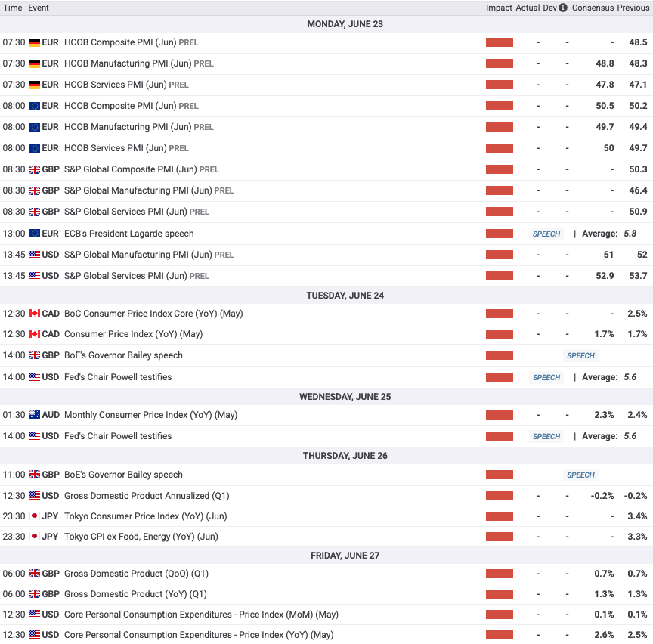Click impact bar for Gross Domestic Product Annualized

[500, 496]
